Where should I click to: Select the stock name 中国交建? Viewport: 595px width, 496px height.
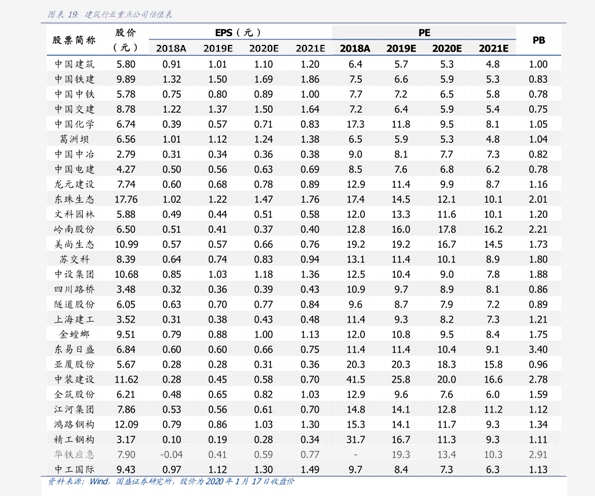coord(74,109)
